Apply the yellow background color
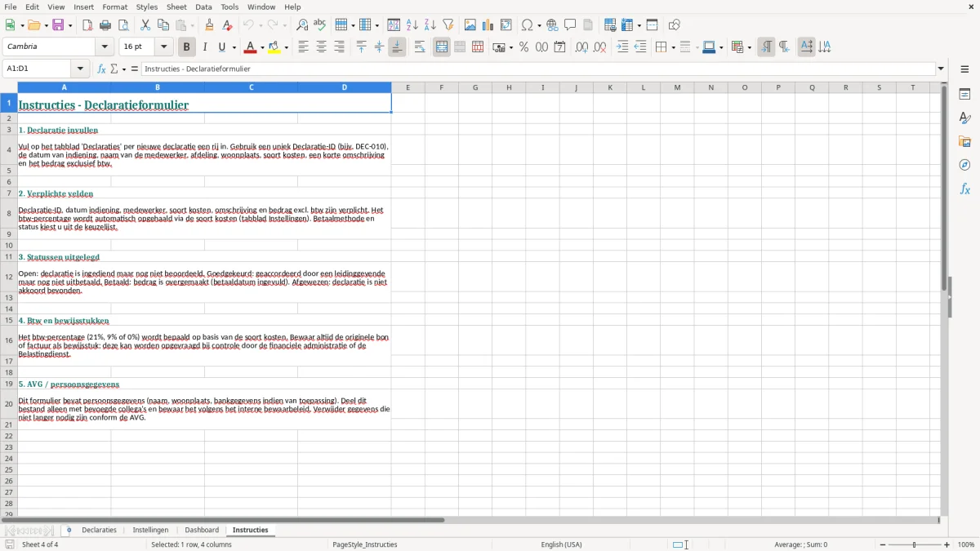 274,47
